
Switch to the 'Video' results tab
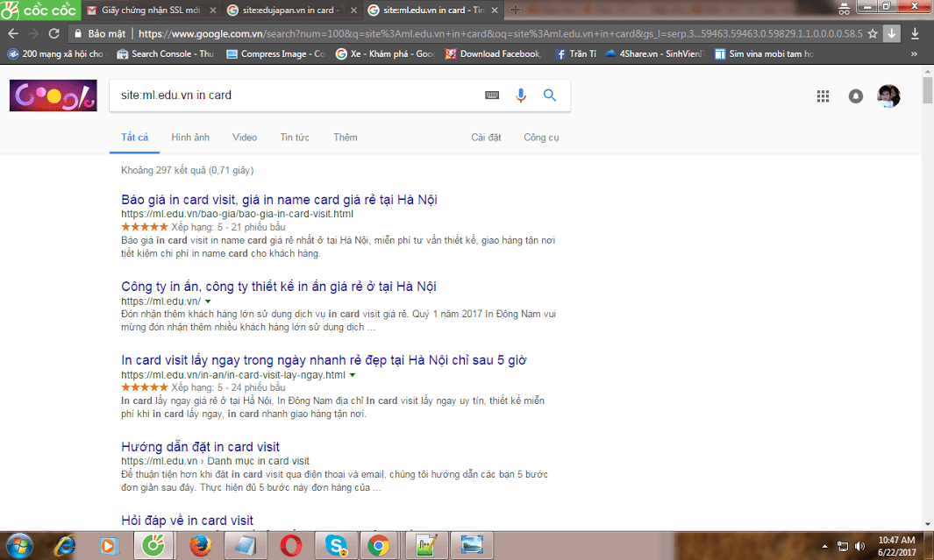pyautogui.click(x=244, y=138)
